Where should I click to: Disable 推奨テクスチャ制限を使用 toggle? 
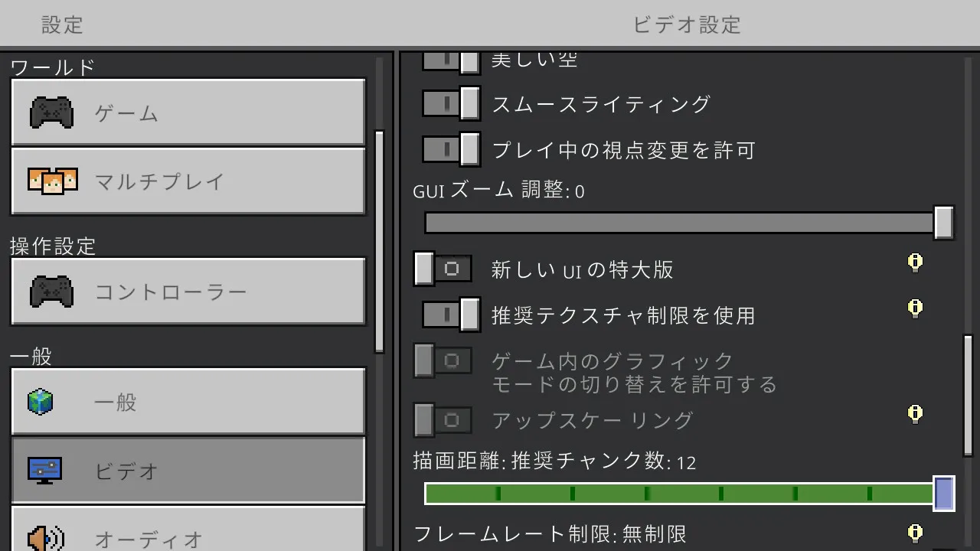coord(451,315)
